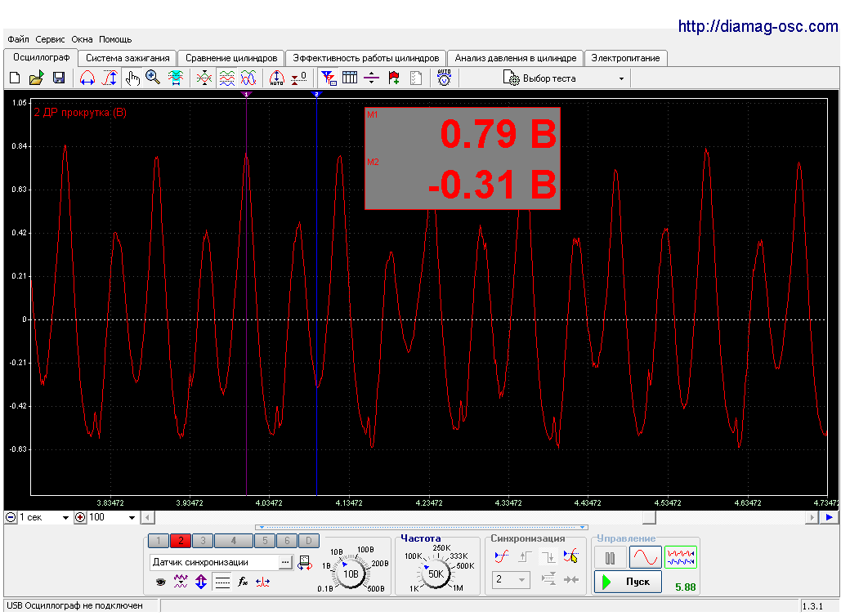Click the cyan fit-to-width waveform icon
The image size is (850, 616).
pos(175,78)
